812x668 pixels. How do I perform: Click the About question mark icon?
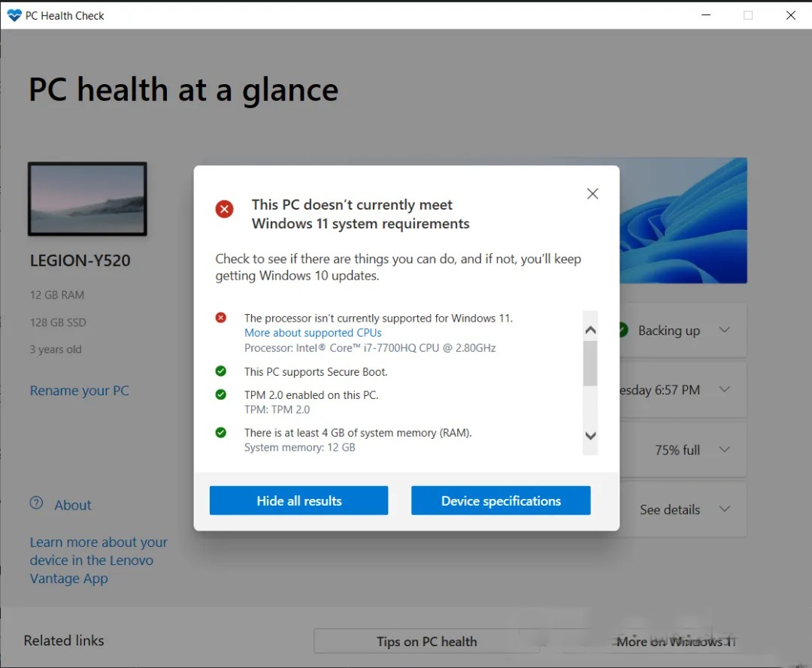tap(36, 503)
